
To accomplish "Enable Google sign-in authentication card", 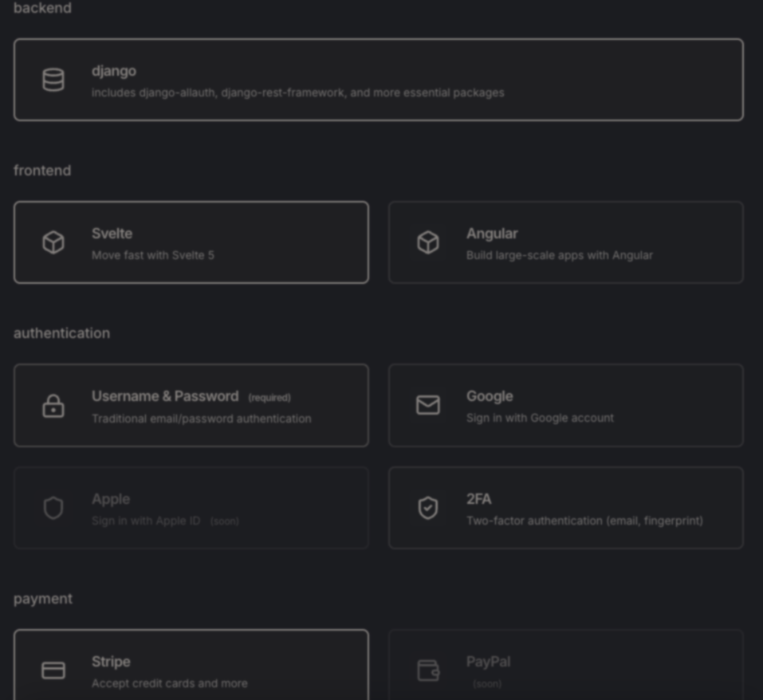I will [x=566, y=405].
